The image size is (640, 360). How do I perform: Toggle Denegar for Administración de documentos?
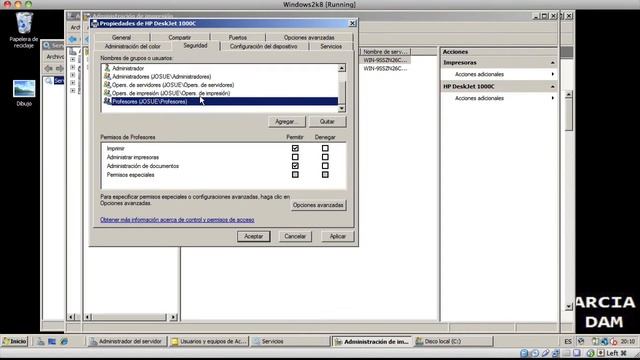(325, 166)
